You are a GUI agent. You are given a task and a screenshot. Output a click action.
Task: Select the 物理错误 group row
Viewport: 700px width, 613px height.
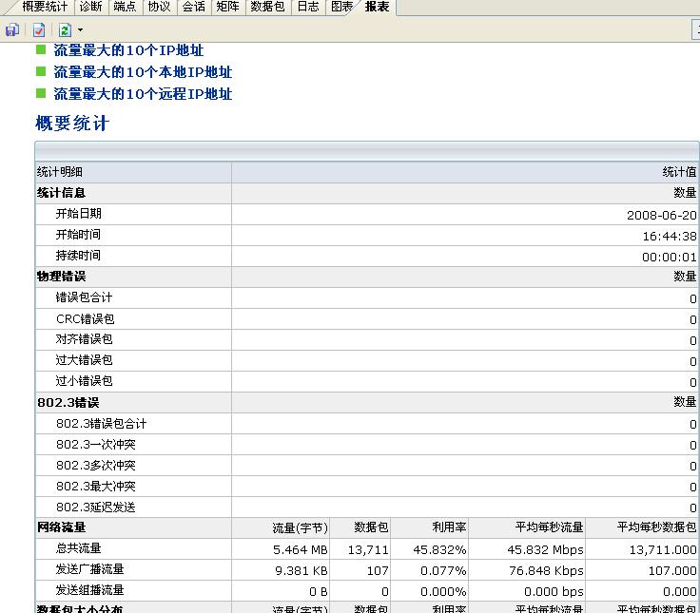(366, 277)
